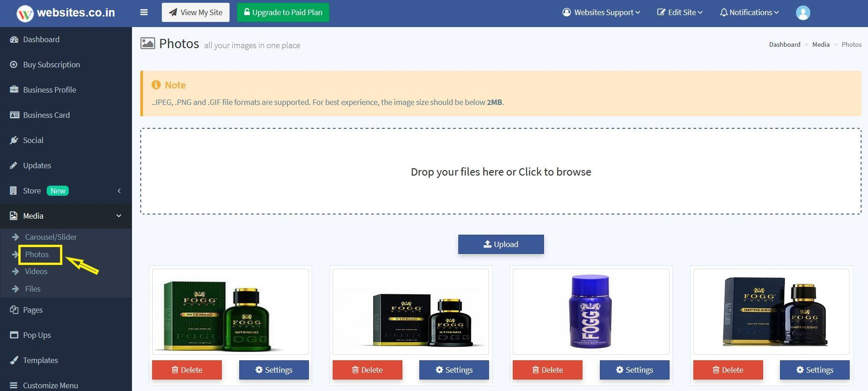Open the user profile avatar icon

click(x=803, y=12)
